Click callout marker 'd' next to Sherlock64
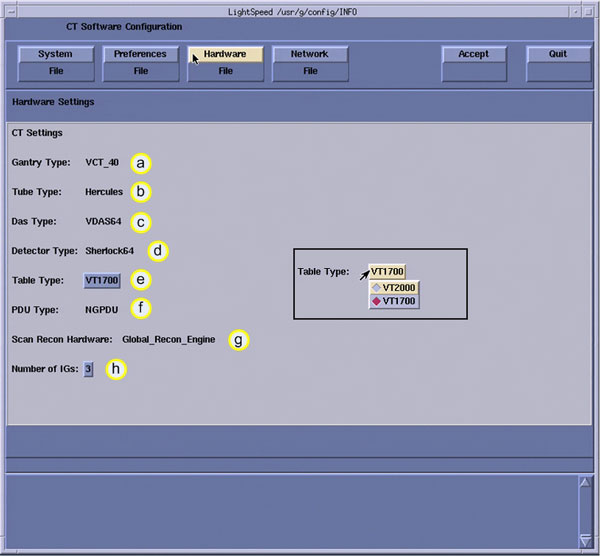The width and height of the screenshot is (600, 556). (x=158, y=251)
